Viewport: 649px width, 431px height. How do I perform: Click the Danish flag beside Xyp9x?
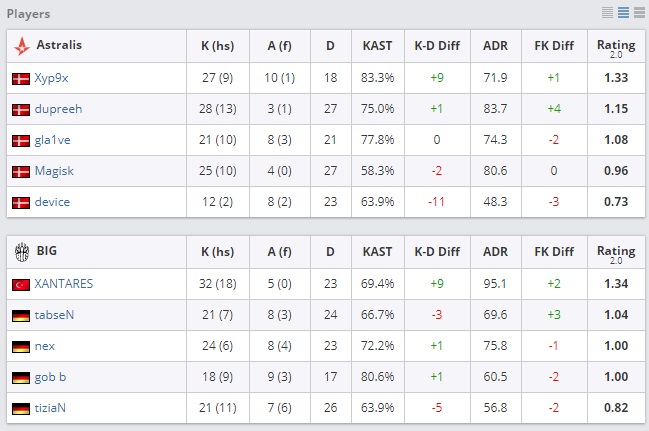point(21,78)
